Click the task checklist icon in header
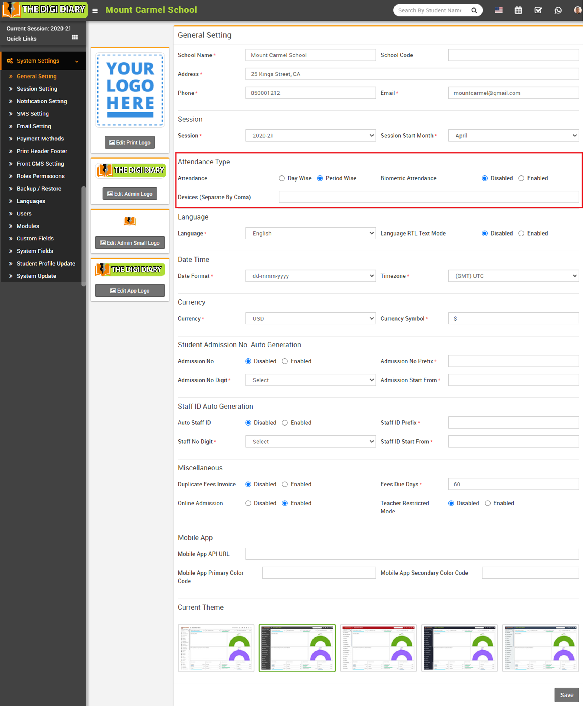Screen dimensions: 588x706 [x=538, y=10]
